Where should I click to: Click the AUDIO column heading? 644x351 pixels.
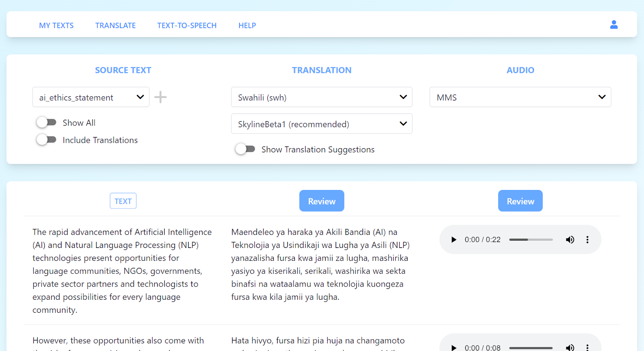coord(520,70)
